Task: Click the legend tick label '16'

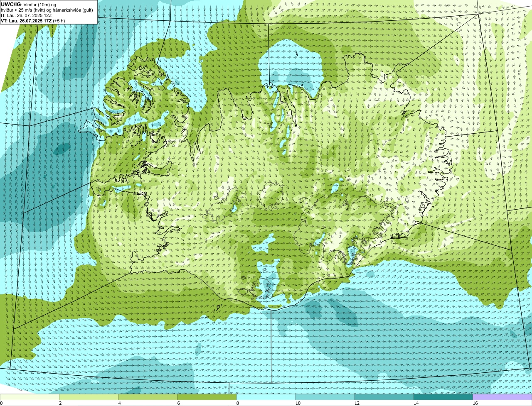Action: point(475,403)
